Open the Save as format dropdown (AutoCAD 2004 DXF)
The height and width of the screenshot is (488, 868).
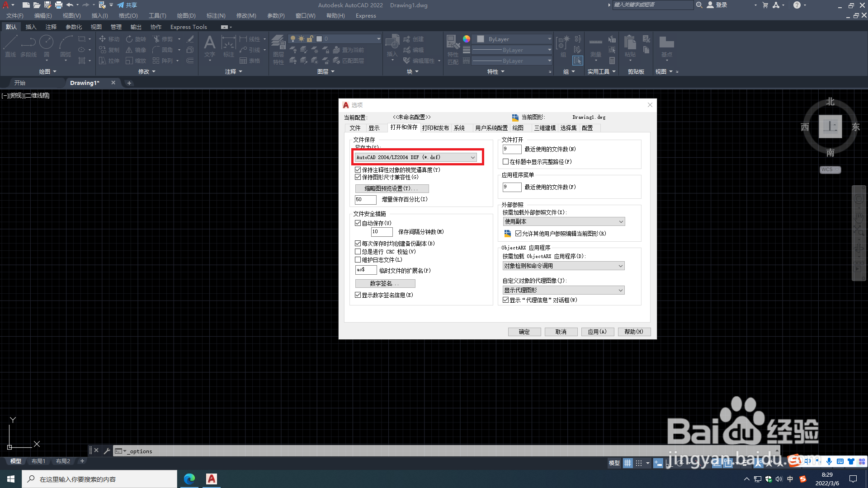415,157
